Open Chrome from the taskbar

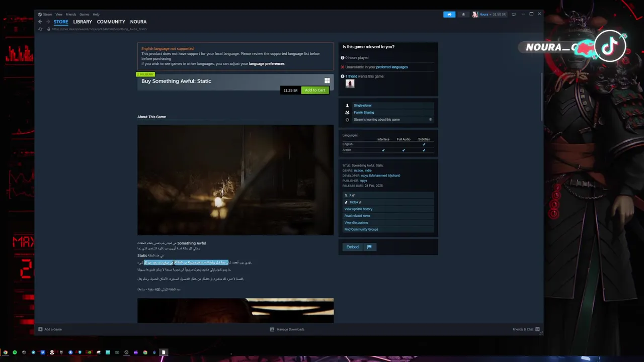click(5, 352)
